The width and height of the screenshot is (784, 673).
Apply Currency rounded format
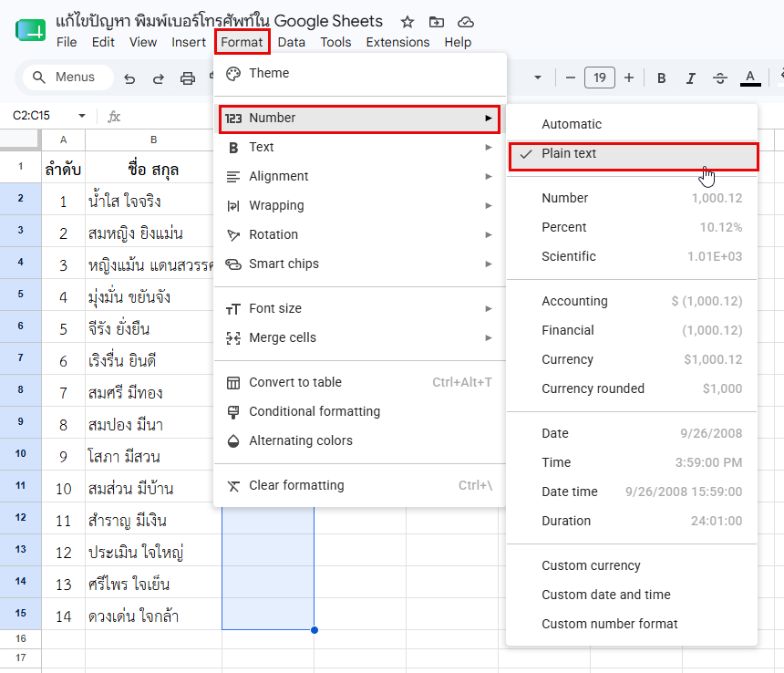632,388
